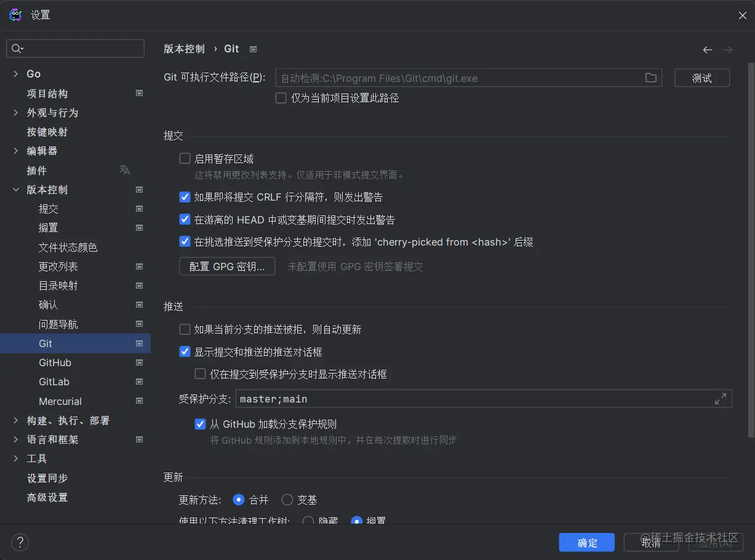
Task: Click the translation icon next to 插件
Action: (124, 170)
